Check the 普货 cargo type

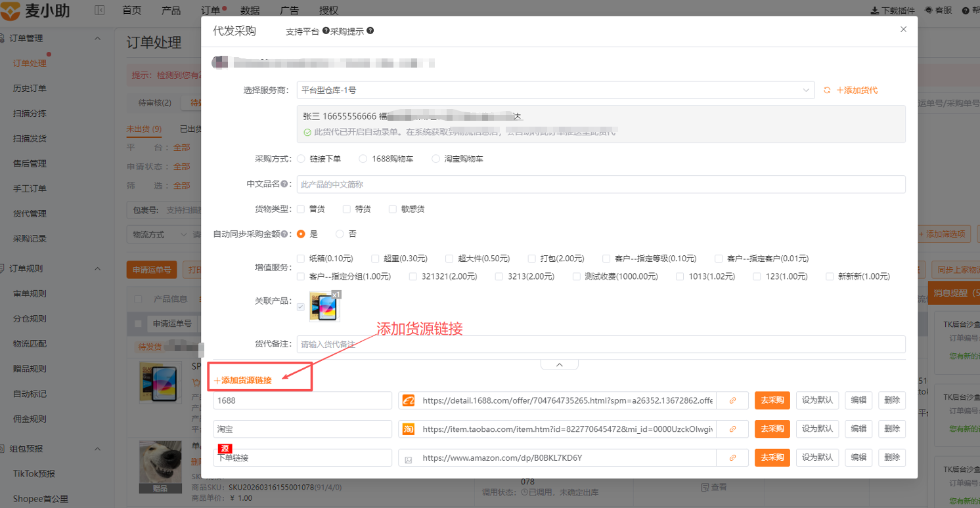(301, 209)
